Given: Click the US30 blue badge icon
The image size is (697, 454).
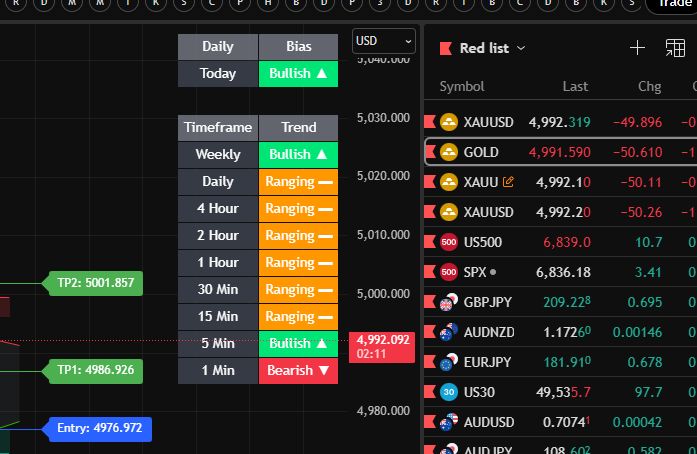Looking at the screenshot, I should (x=449, y=392).
